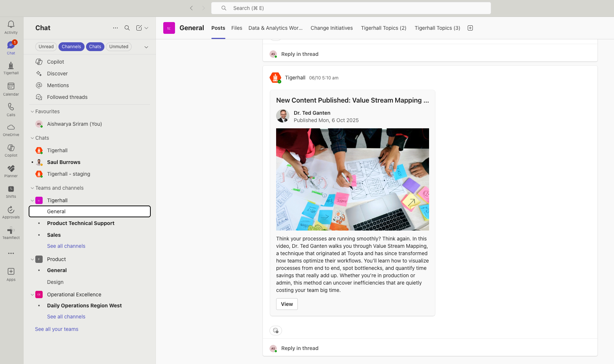Open Copilot in the app rail
Viewport: 614px width, 364px height.
pos(11,151)
